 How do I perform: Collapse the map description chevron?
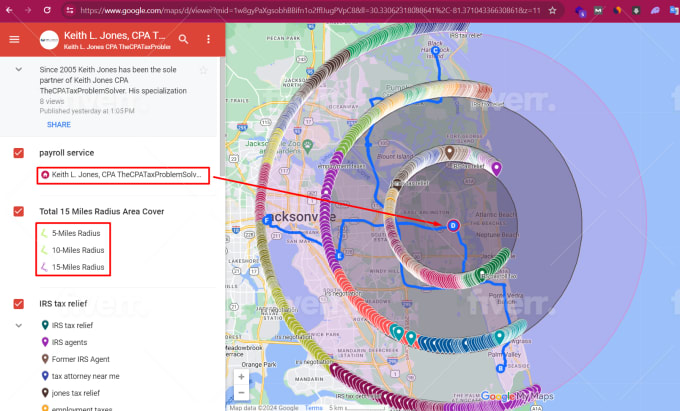tap(19, 69)
